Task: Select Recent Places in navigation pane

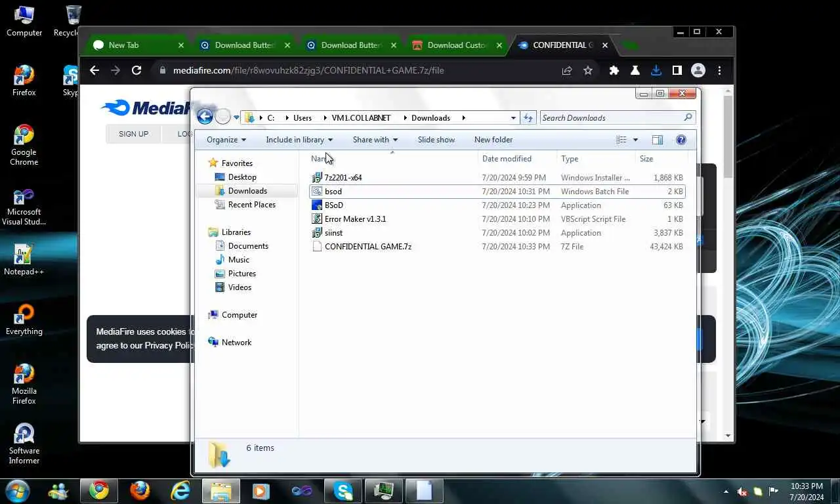Action: [251, 205]
